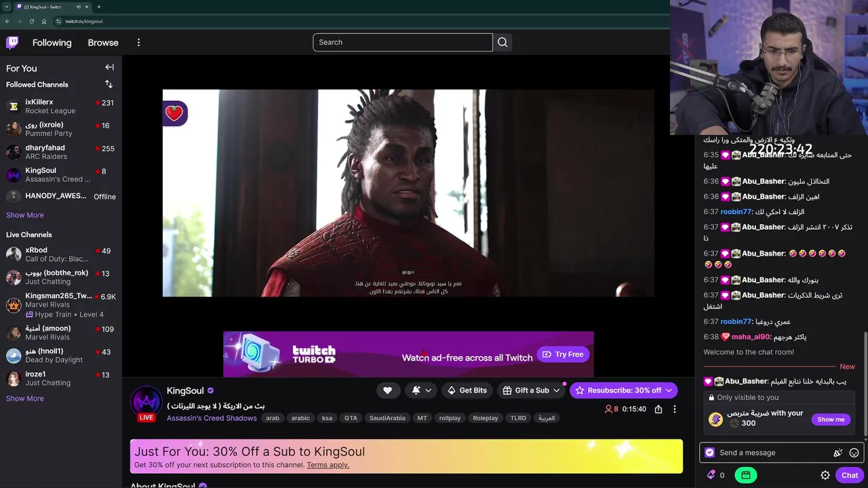
Task: Click the SaudiArabia tag
Action: (387, 418)
